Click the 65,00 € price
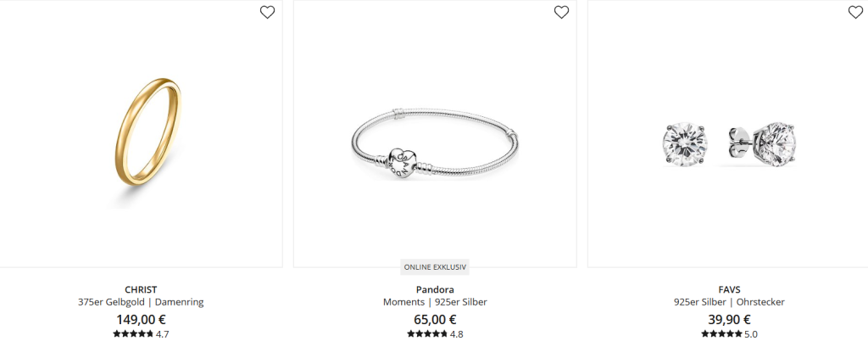Viewport: 868px width, 347px height. [435, 319]
